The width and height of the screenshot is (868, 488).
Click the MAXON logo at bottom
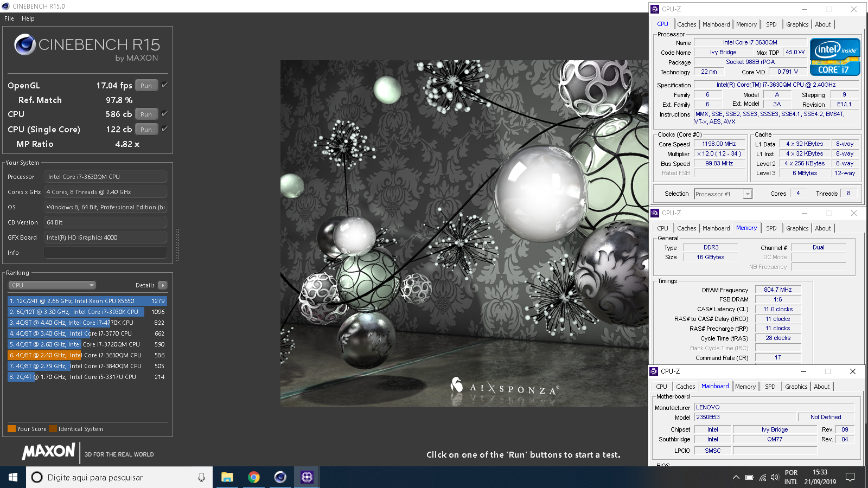coord(48,452)
